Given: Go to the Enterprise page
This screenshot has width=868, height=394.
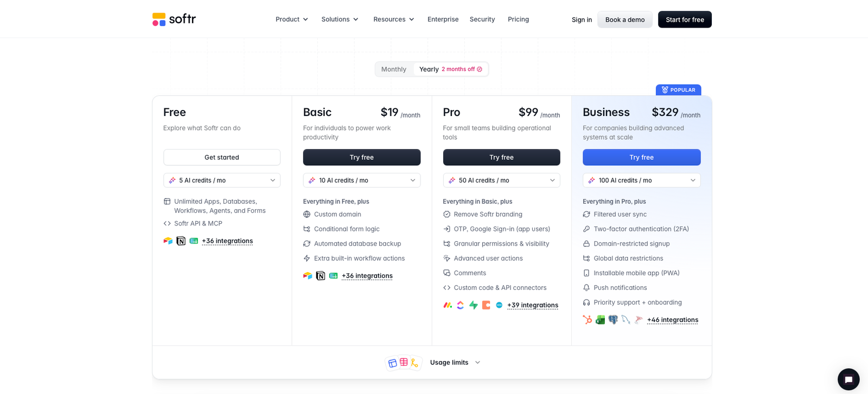Looking at the screenshot, I should pos(443,20).
